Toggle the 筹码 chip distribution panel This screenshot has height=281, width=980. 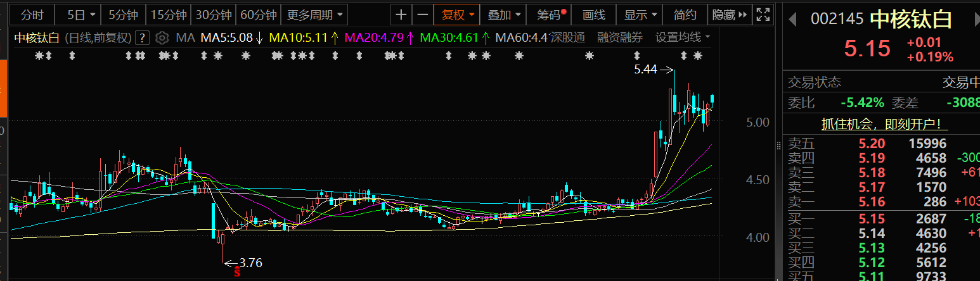pos(551,15)
